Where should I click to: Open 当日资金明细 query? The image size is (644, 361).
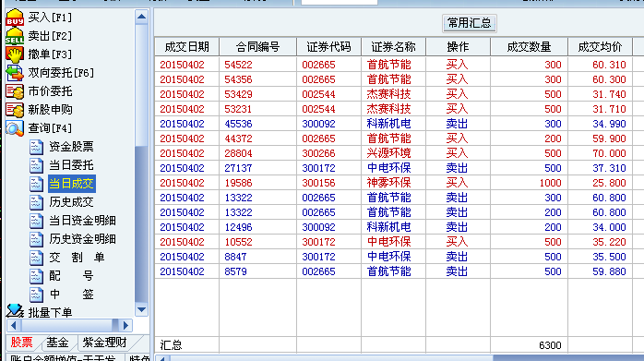[x=82, y=221]
